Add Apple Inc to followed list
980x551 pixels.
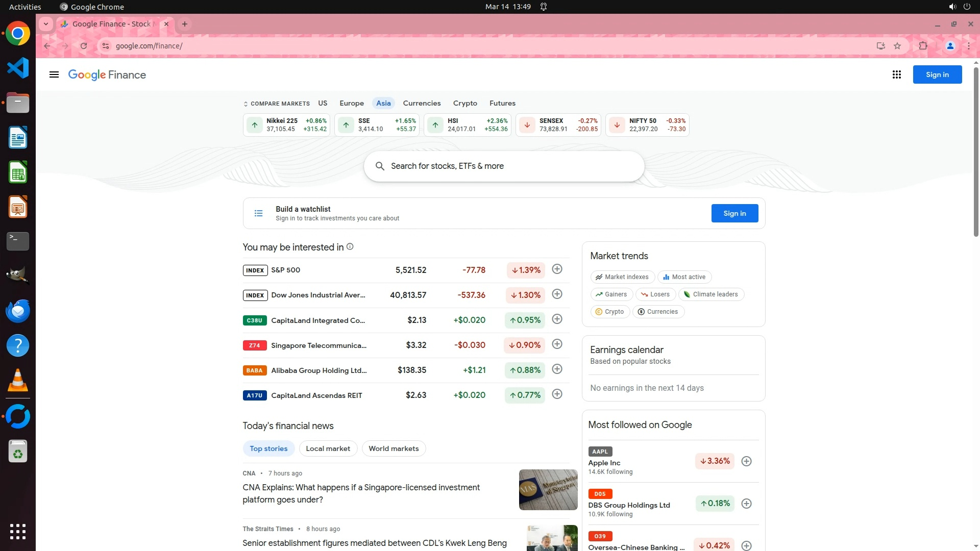pyautogui.click(x=746, y=461)
